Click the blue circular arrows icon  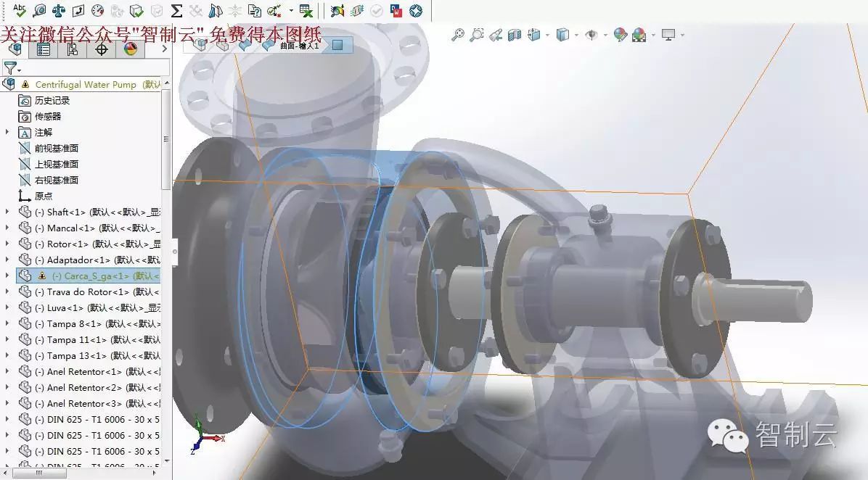tap(416, 10)
